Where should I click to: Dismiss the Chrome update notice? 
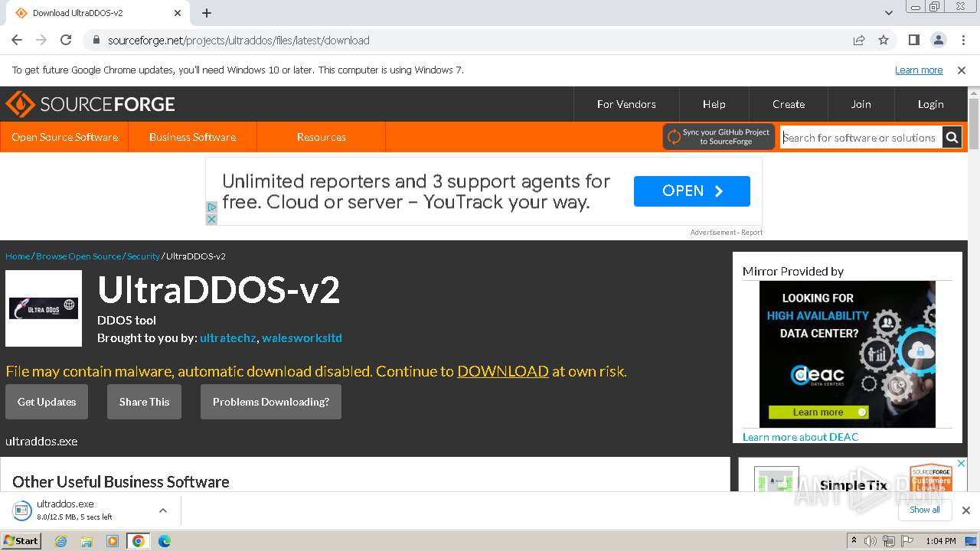[962, 70]
